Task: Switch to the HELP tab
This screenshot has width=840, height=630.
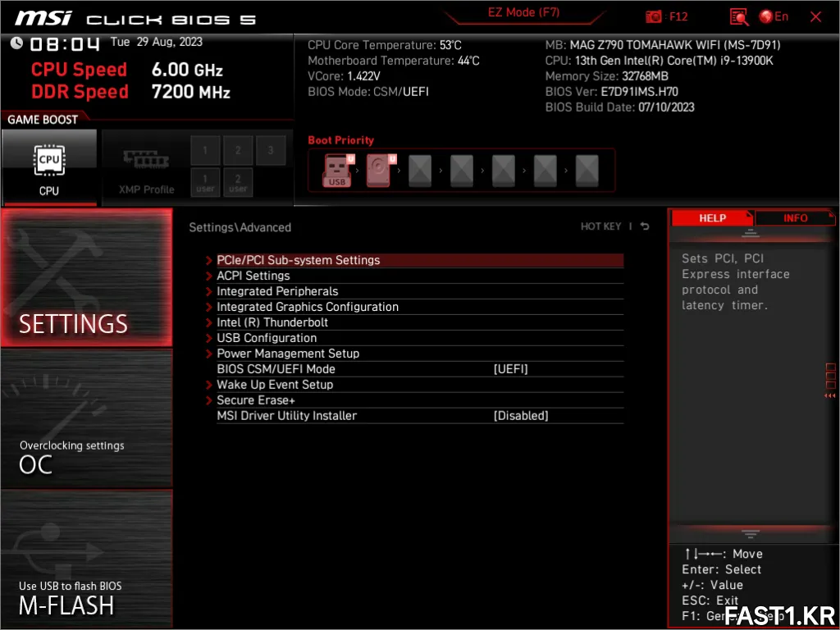Action: pos(712,218)
